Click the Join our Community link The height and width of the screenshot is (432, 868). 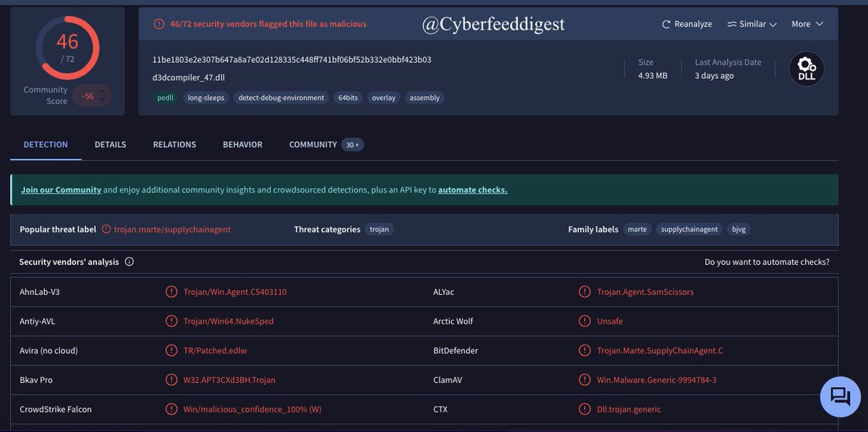coord(61,190)
